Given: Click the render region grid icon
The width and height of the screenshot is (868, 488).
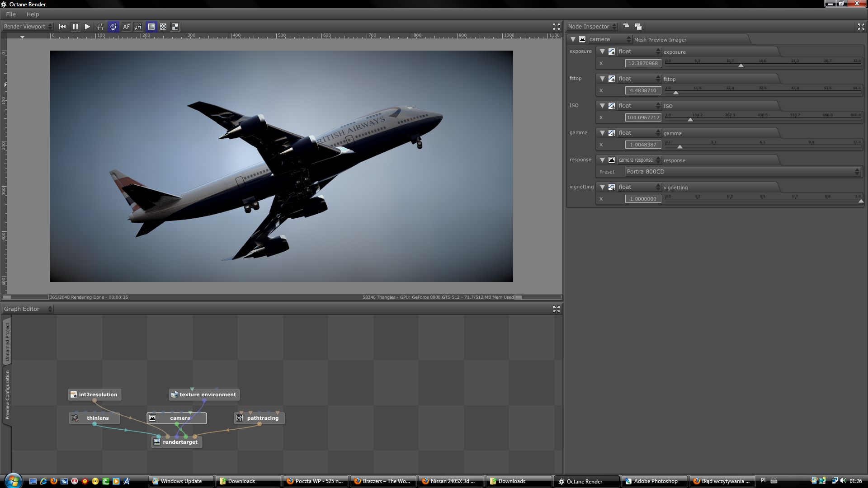Looking at the screenshot, I should pos(100,27).
